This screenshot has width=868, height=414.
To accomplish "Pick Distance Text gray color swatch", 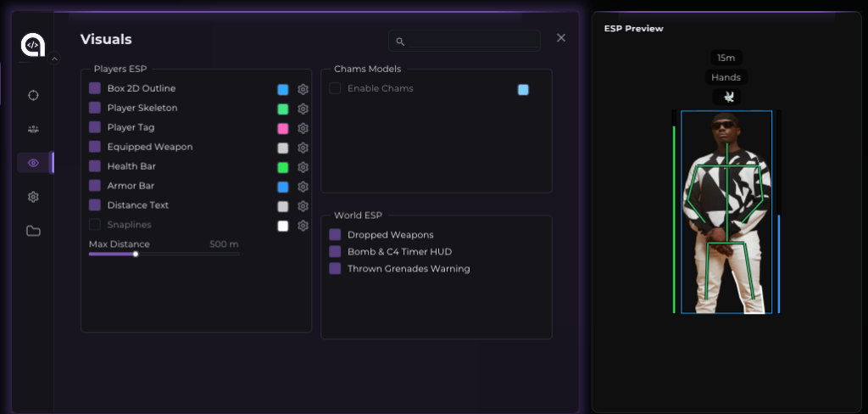I will pos(283,206).
